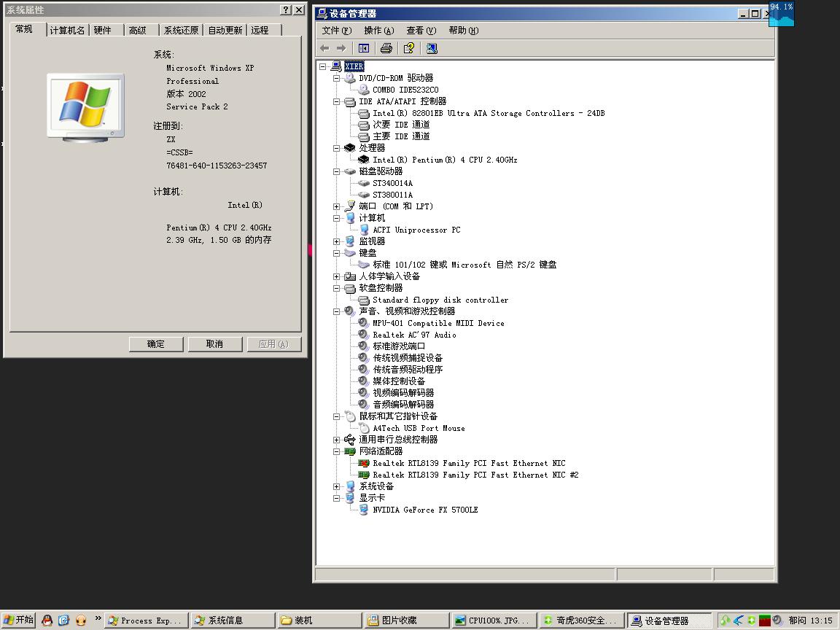The width and height of the screenshot is (840, 630).
Task: Expand the 端口 (COM 和 LPT) node
Action: pos(336,206)
